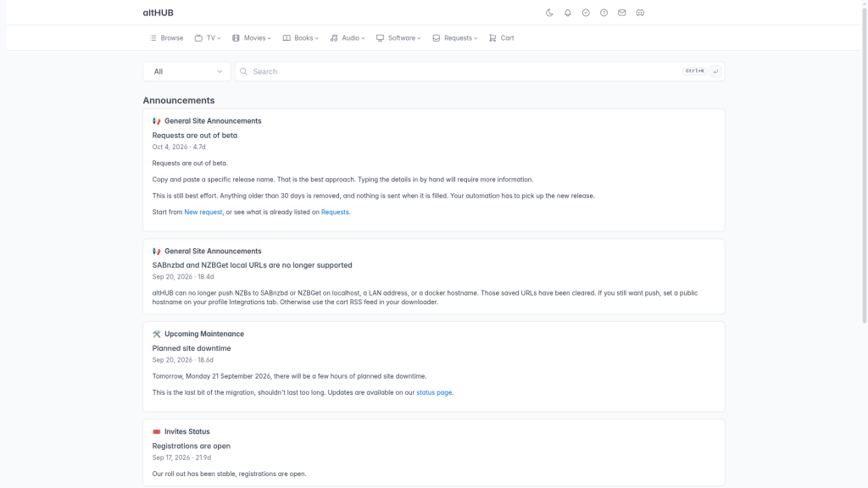Viewport: 868px width, 488px height.
Task: Click the Ctrl+K shortcut badge
Action: [695, 71]
